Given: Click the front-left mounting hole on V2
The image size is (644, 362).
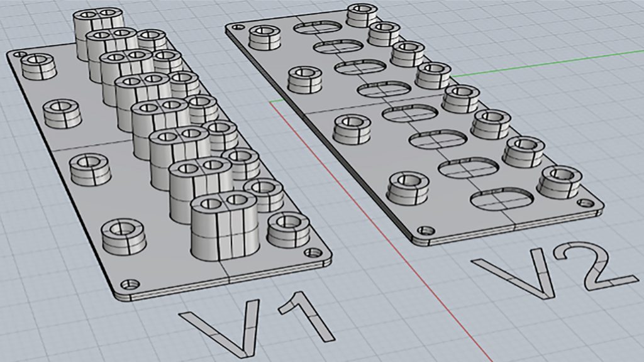Looking at the screenshot, I should coord(429,231).
